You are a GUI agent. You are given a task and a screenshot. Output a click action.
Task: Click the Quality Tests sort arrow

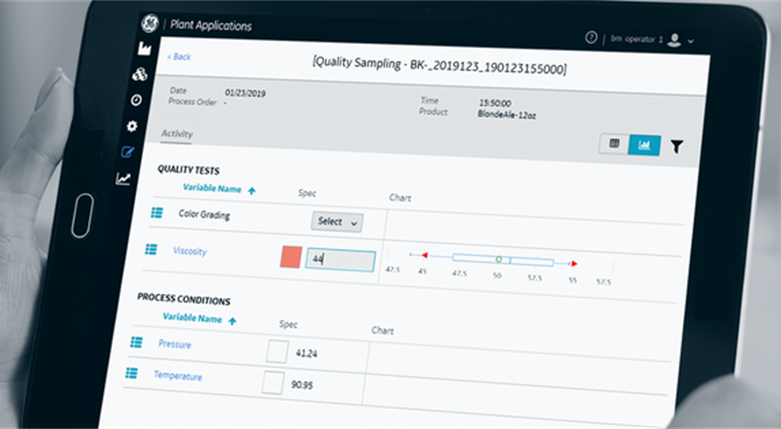coord(252,191)
